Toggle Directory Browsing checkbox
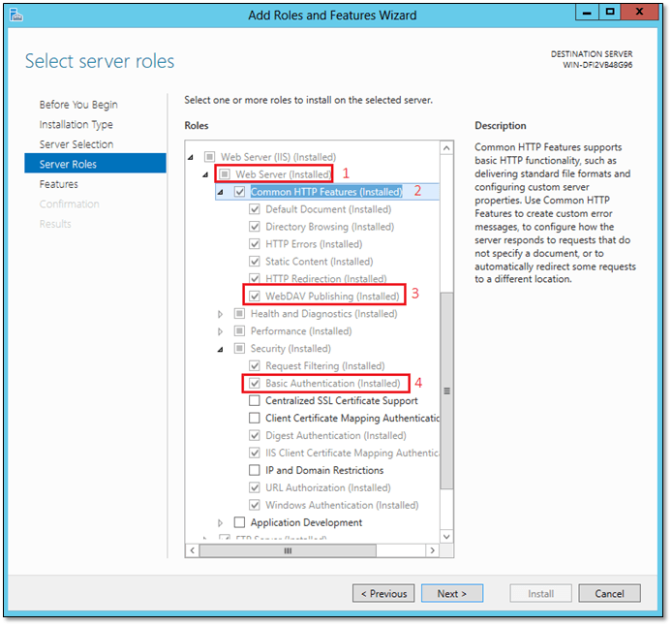Screen dimensions: 672x626 [x=255, y=227]
